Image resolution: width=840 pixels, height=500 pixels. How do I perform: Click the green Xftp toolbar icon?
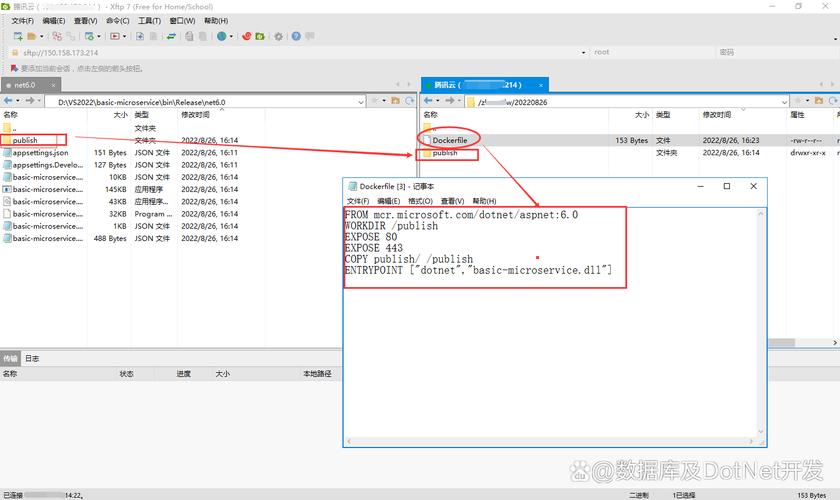260,36
